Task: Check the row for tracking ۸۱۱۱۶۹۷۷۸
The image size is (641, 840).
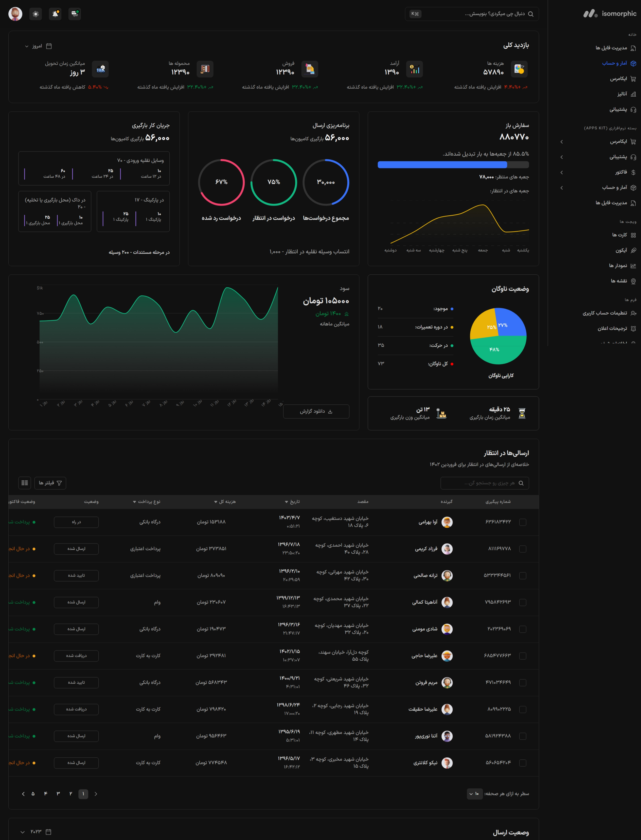Action: coord(523,549)
